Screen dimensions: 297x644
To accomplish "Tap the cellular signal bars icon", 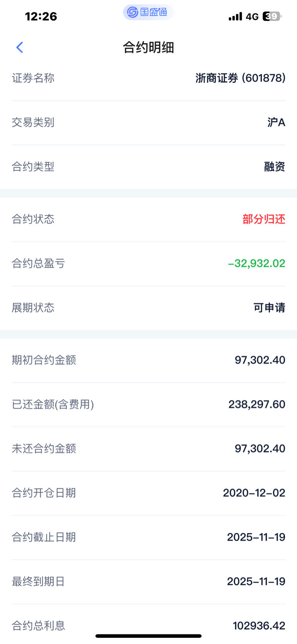I will click(236, 16).
